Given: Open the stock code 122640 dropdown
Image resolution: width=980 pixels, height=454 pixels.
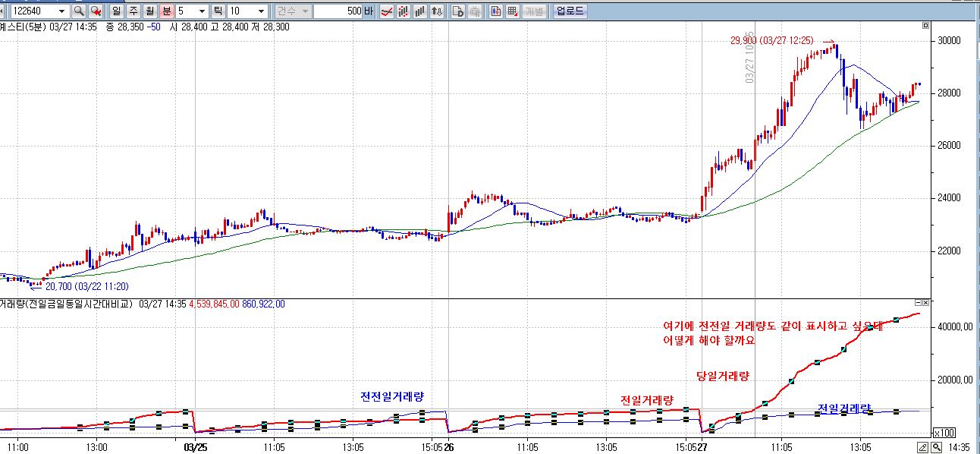Looking at the screenshot, I should point(61,11).
